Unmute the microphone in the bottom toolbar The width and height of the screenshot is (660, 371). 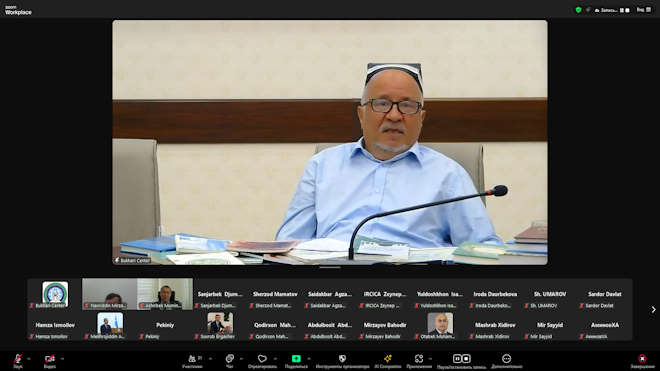coord(18,359)
